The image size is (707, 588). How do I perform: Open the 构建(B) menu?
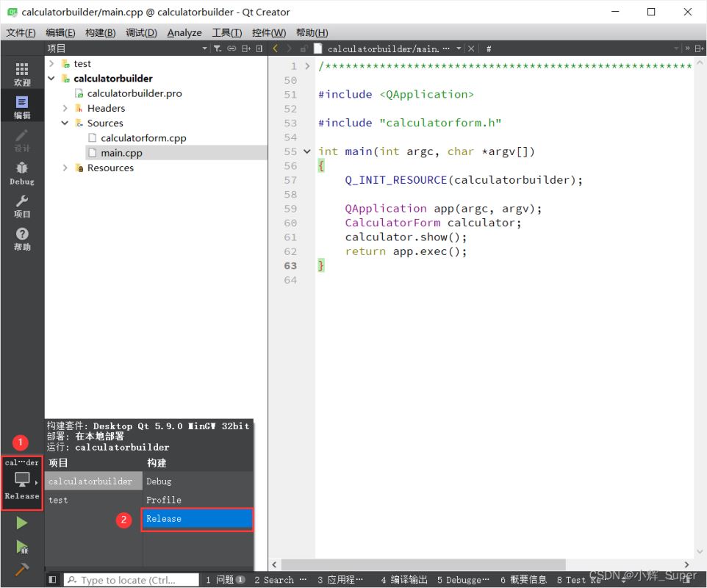100,32
